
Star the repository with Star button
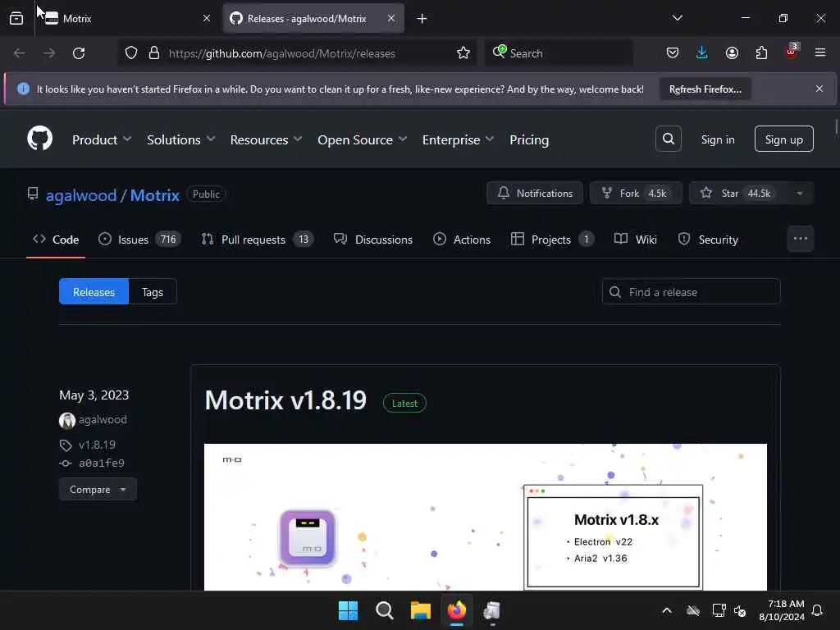coord(737,193)
